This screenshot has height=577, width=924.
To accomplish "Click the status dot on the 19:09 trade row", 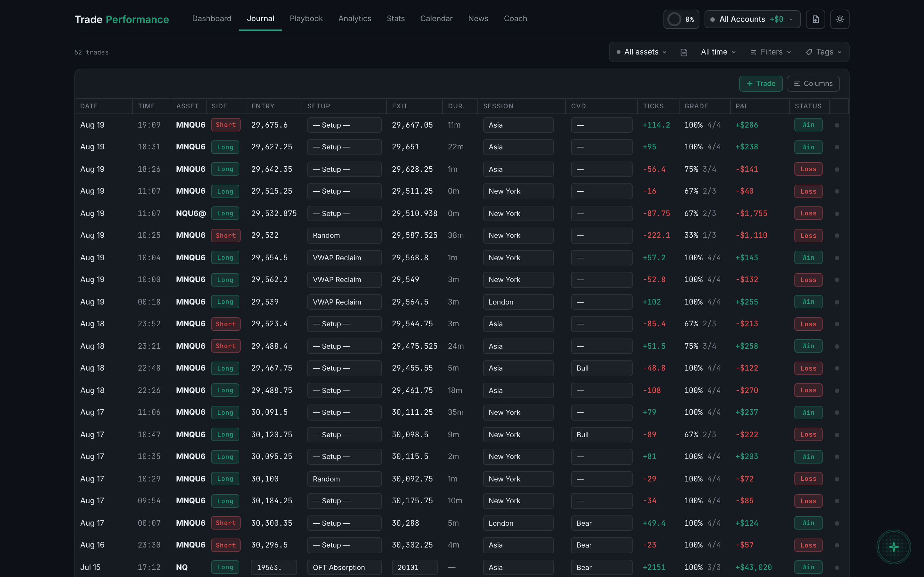I will [837, 125].
